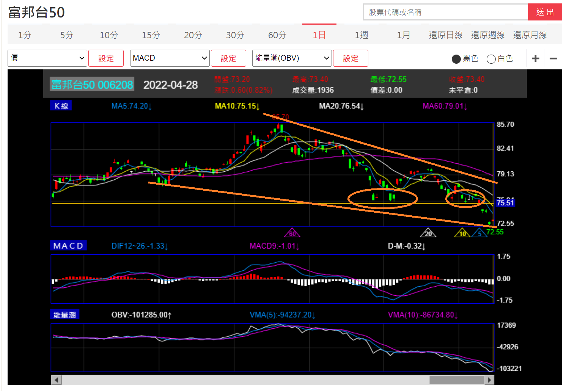Select the 白色 white theme radio
The image size is (569, 392).
point(491,59)
